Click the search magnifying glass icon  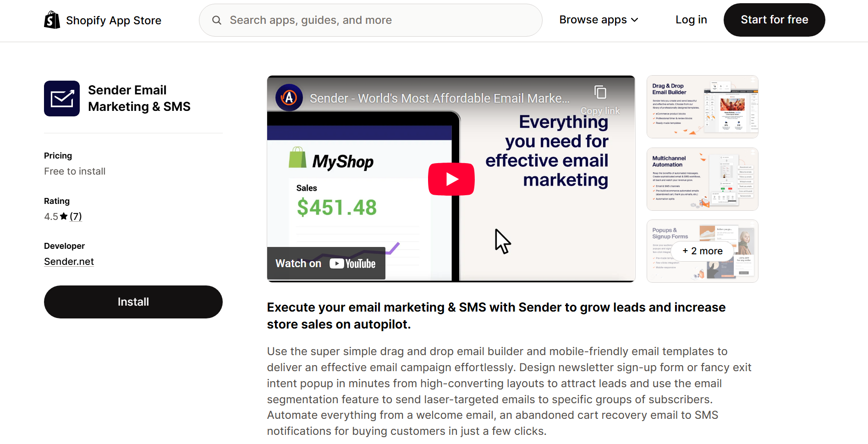coord(216,20)
